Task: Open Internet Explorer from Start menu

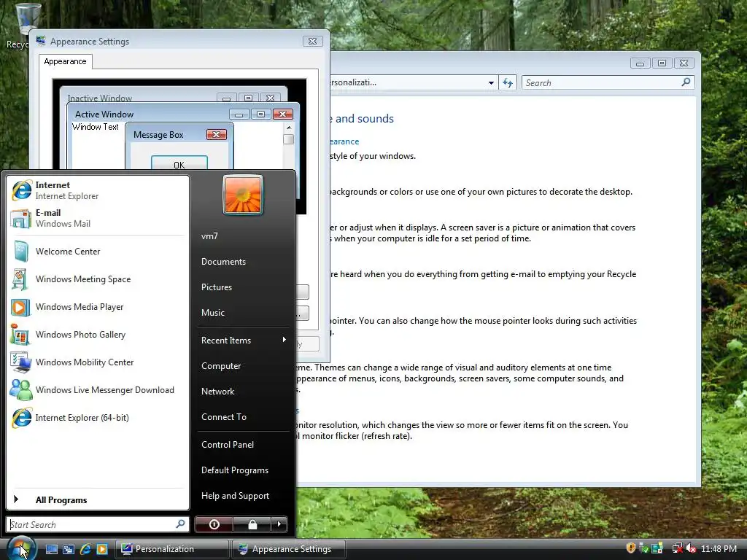Action: point(98,190)
